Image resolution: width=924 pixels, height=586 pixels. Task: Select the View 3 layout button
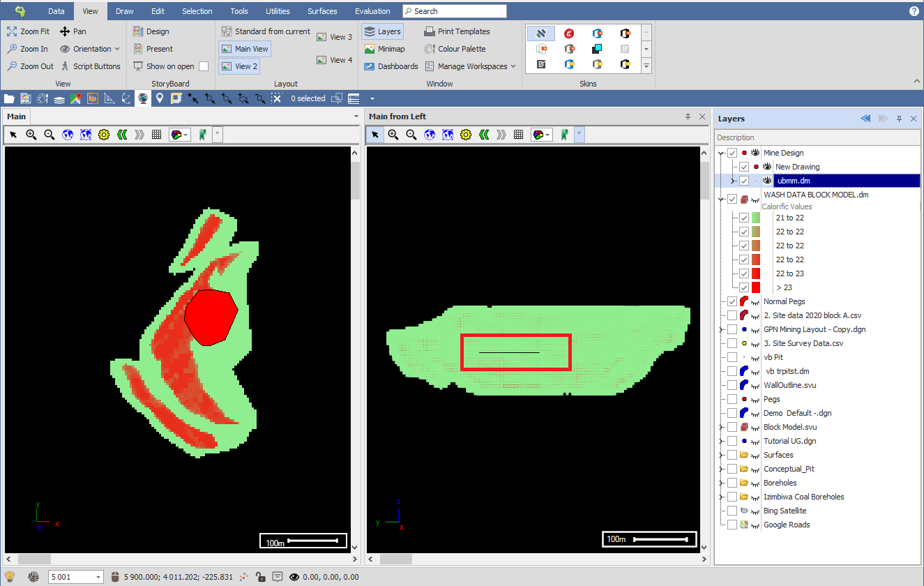335,37
